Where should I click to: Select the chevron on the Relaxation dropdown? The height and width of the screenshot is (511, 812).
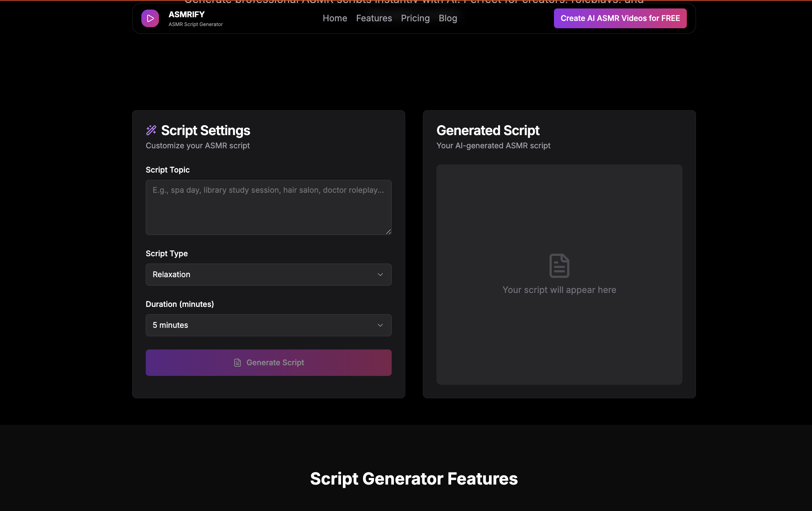[380, 275]
